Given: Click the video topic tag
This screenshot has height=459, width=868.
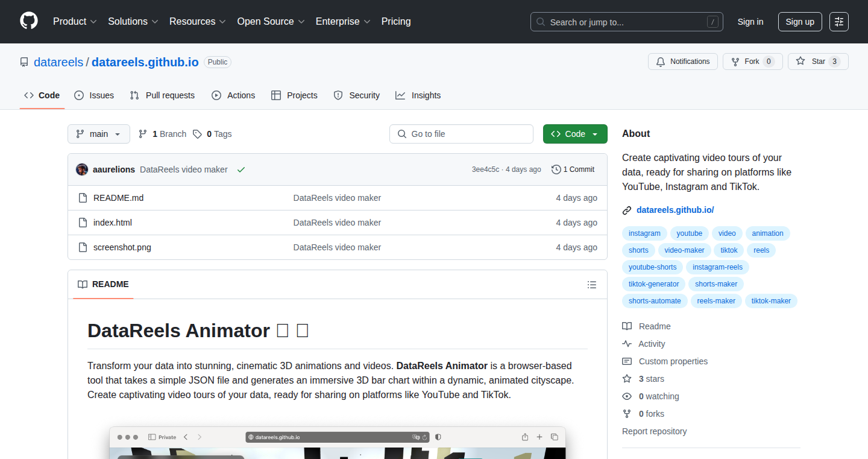Looking at the screenshot, I should coord(727,233).
